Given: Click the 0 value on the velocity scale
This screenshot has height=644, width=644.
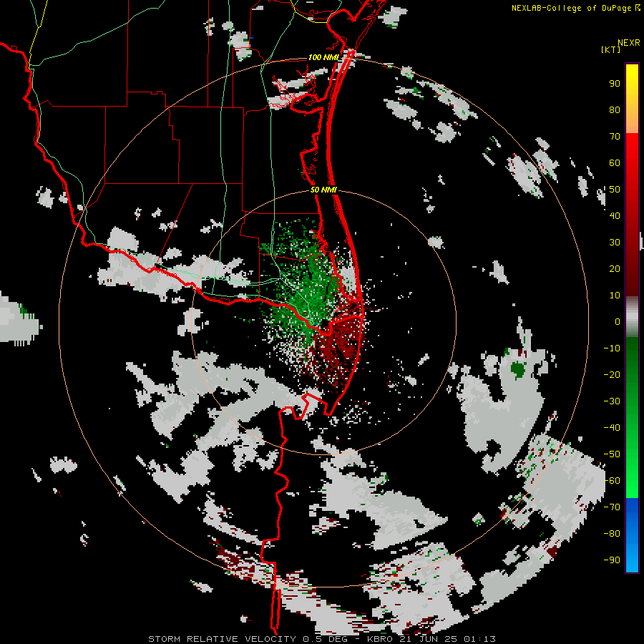Looking at the screenshot, I should tap(618, 321).
